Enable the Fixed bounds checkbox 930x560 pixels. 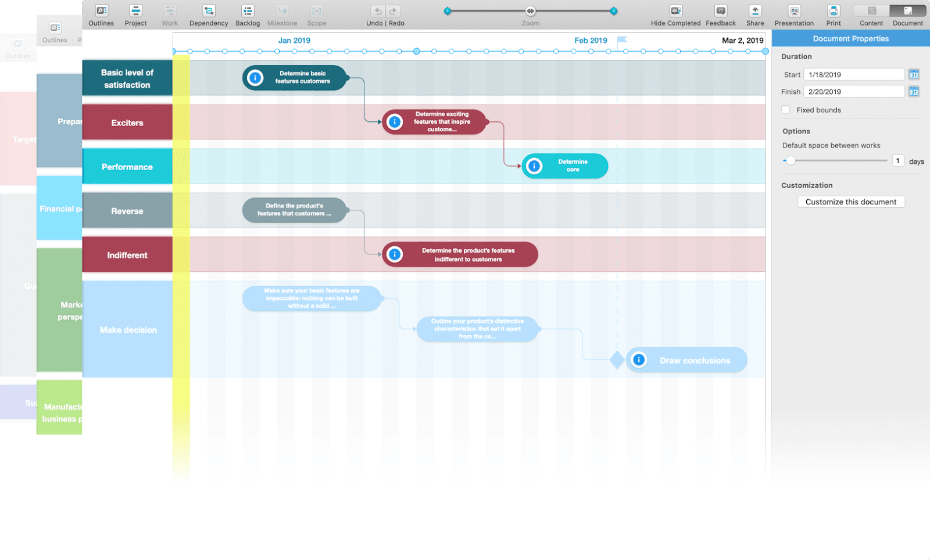[x=786, y=110]
